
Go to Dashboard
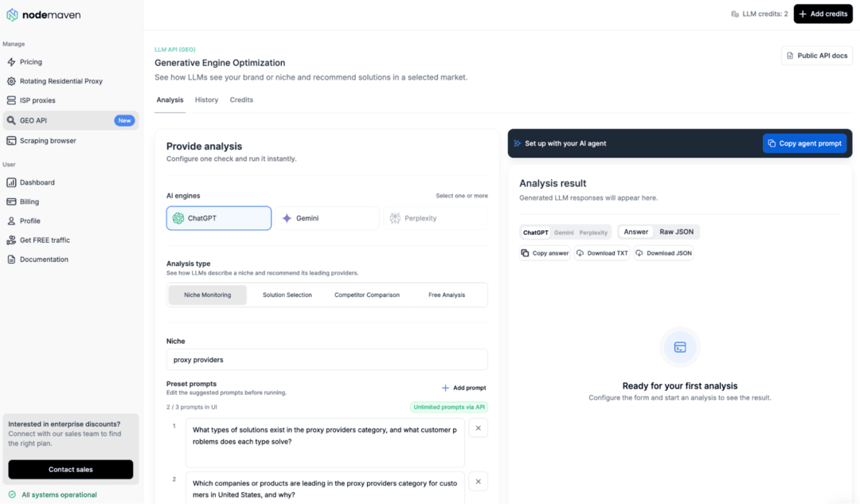[71, 182]
